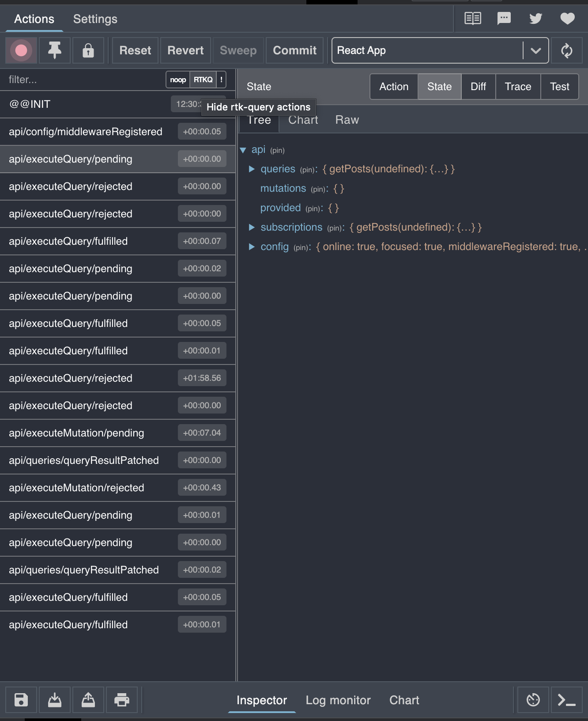Click the dropdown chevron beside React App
The image size is (588, 721).
tap(536, 50)
